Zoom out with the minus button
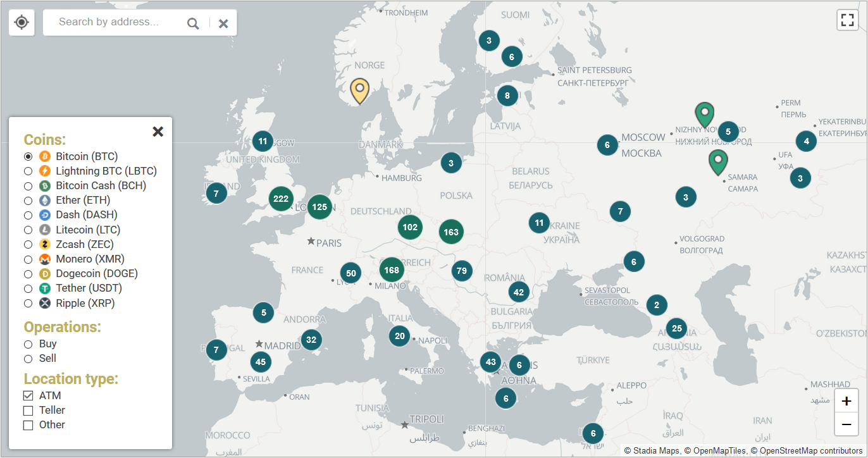Viewport: 868px width, 458px height. pyautogui.click(x=846, y=424)
